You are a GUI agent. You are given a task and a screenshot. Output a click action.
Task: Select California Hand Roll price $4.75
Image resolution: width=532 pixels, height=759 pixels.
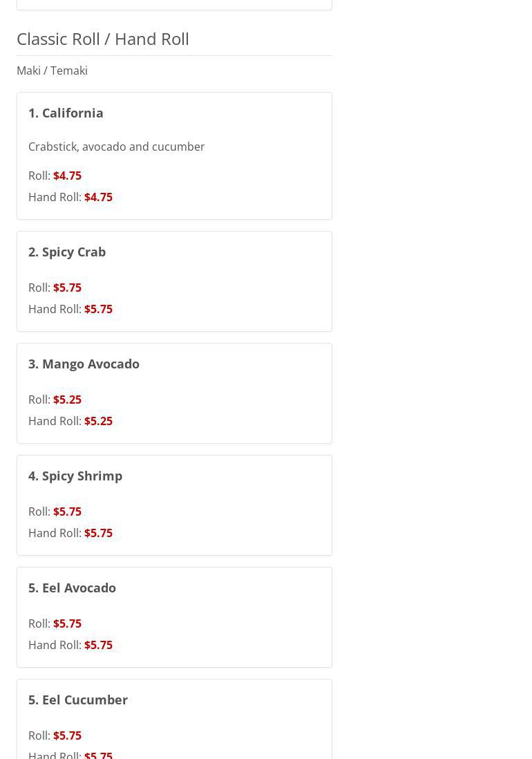(x=98, y=197)
